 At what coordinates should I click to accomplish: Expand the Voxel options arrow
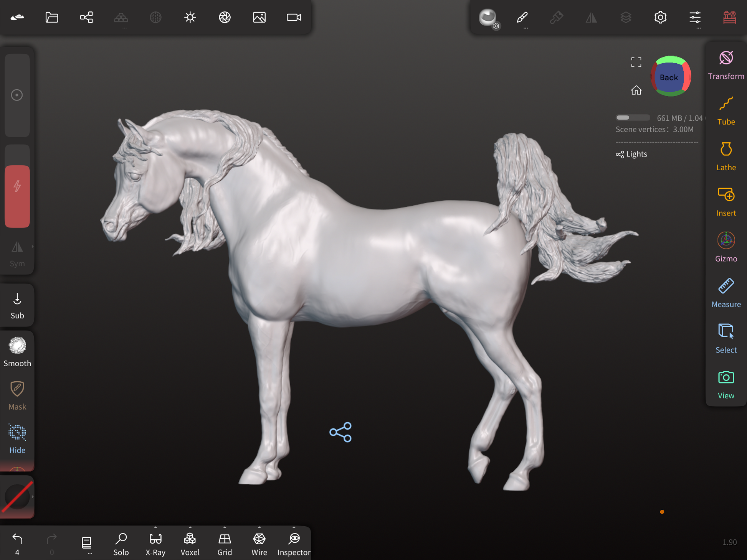coord(190,527)
